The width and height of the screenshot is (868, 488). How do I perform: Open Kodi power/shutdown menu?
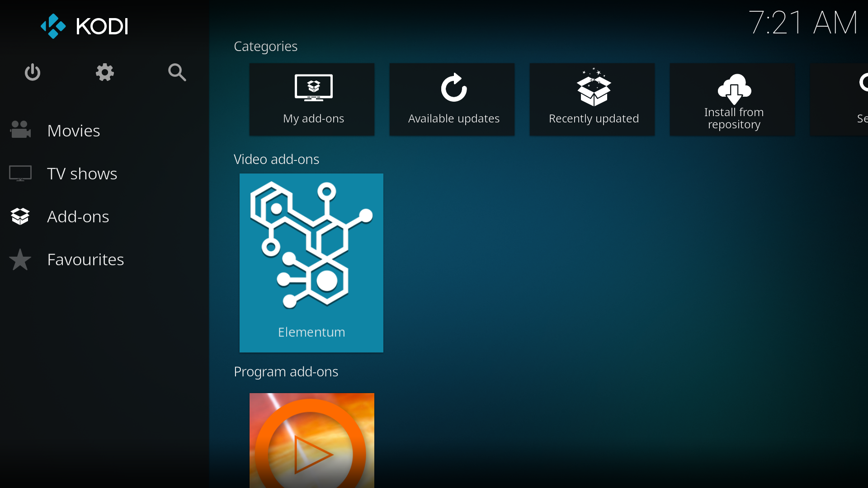click(33, 72)
